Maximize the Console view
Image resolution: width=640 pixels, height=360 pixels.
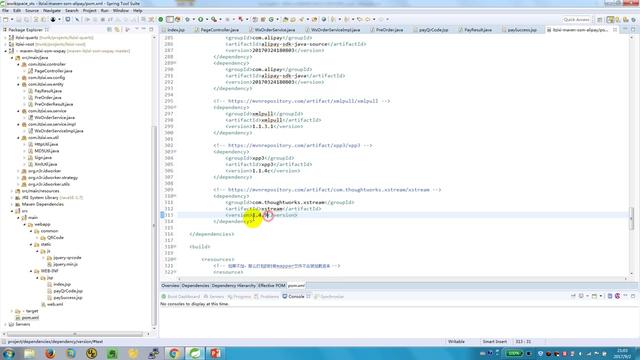tap(633, 296)
